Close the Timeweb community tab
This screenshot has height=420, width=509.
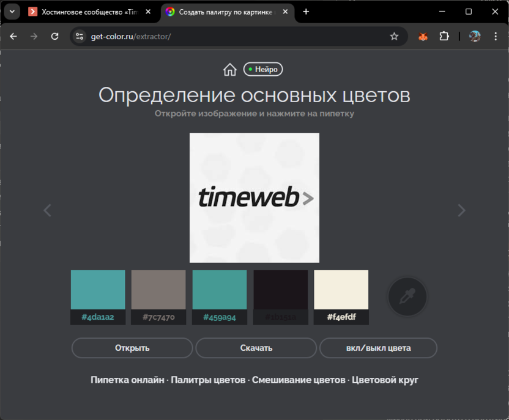(148, 12)
